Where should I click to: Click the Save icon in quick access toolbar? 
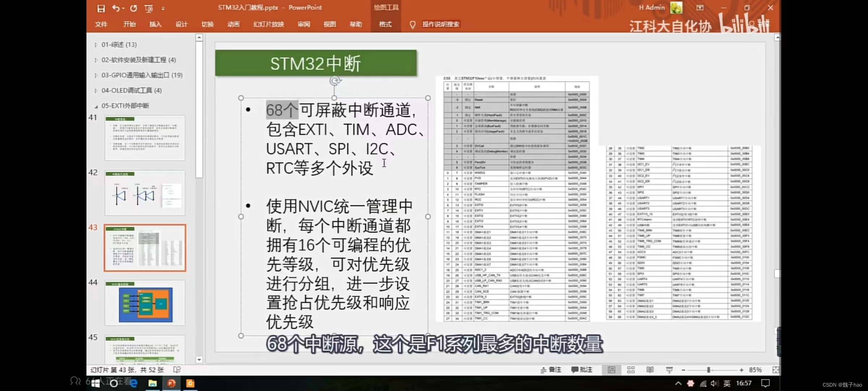click(x=101, y=8)
